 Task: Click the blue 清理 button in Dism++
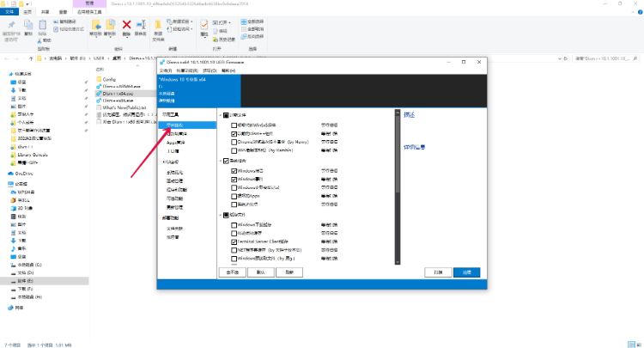466,272
